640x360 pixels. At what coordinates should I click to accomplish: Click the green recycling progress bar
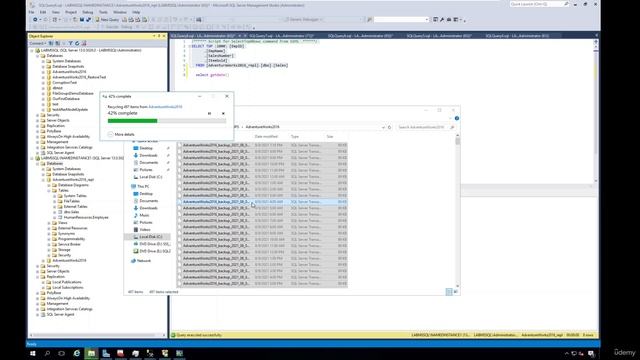132,121
